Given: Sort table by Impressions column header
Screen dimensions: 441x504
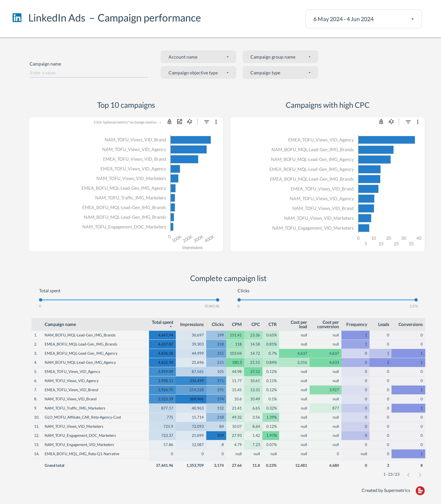Looking at the screenshot, I should click(x=192, y=324).
